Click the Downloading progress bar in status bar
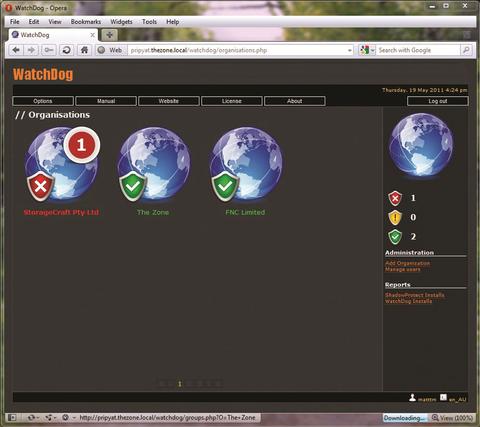This screenshot has height=427, width=480. click(x=405, y=418)
